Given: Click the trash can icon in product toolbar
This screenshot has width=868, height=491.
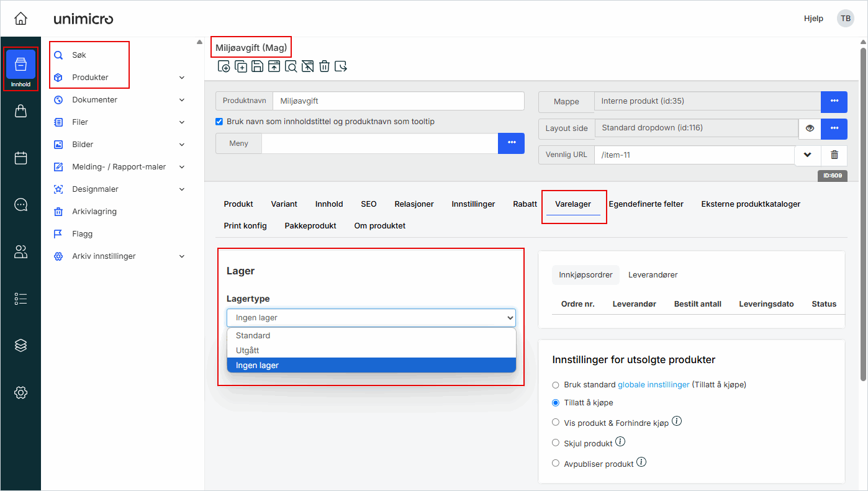Looking at the screenshot, I should tap(324, 66).
